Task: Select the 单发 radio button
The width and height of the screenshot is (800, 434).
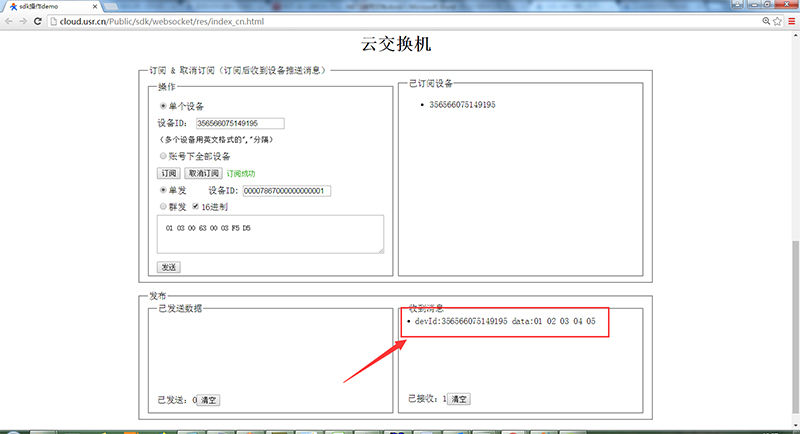Action: (x=163, y=190)
